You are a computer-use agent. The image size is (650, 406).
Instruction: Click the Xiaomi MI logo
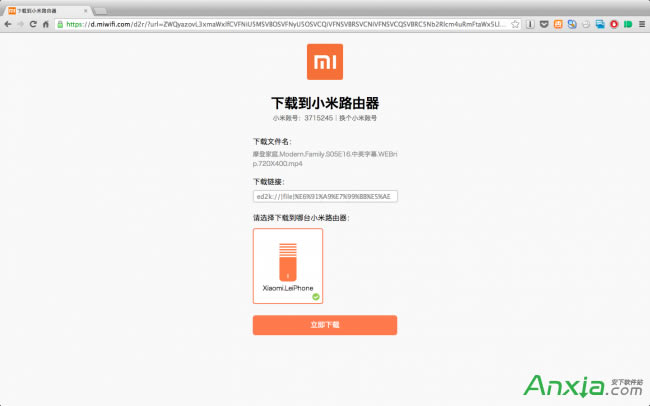(x=324, y=62)
